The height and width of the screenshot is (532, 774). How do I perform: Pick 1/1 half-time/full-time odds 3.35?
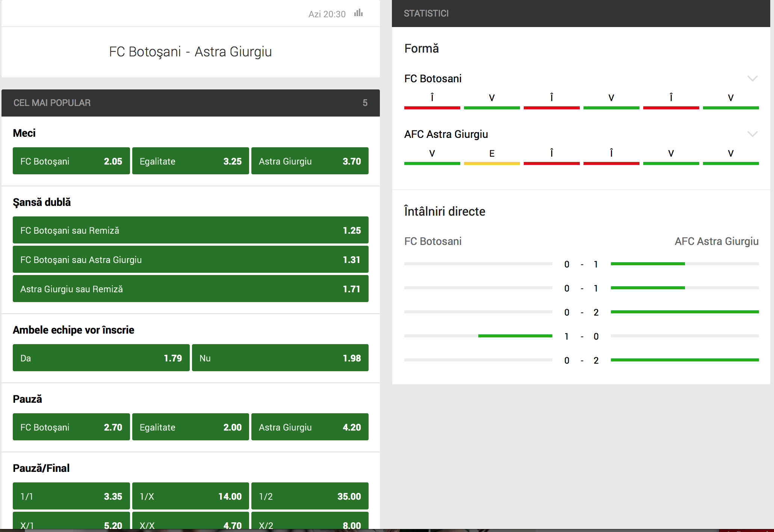[x=71, y=496]
